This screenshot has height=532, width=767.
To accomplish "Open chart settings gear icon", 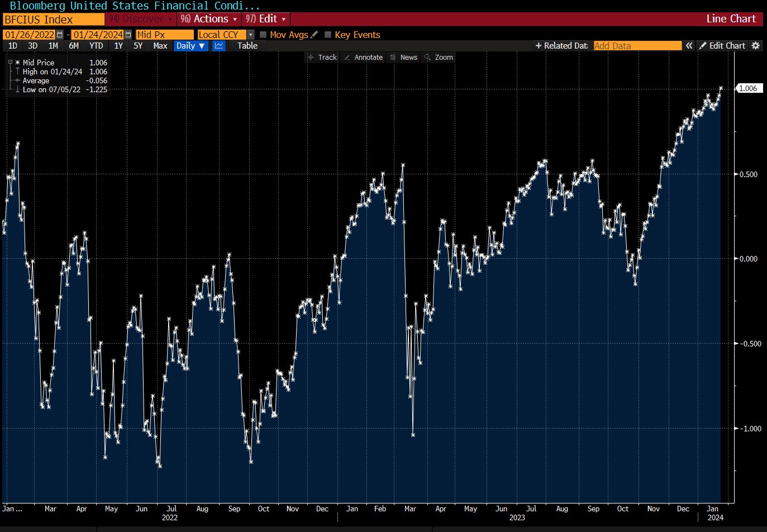I will (x=756, y=46).
